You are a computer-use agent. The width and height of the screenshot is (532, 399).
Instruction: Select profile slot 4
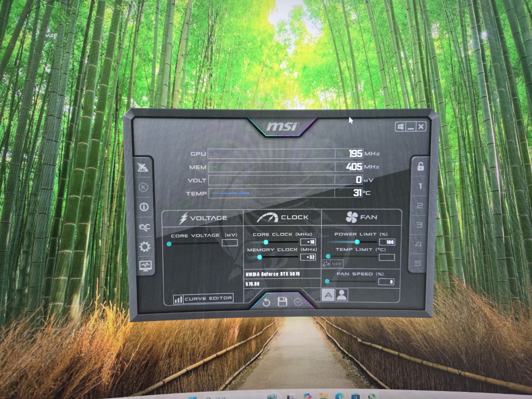point(418,244)
